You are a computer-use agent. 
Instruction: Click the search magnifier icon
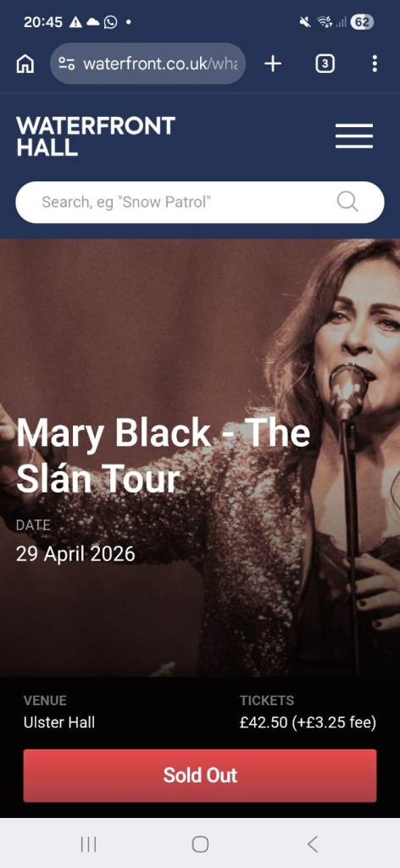[x=347, y=202]
